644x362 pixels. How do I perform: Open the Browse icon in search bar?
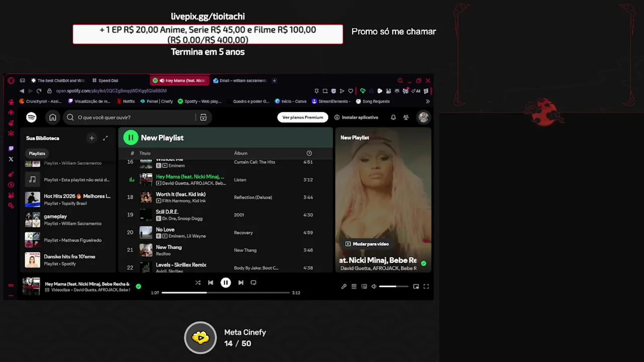click(203, 117)
